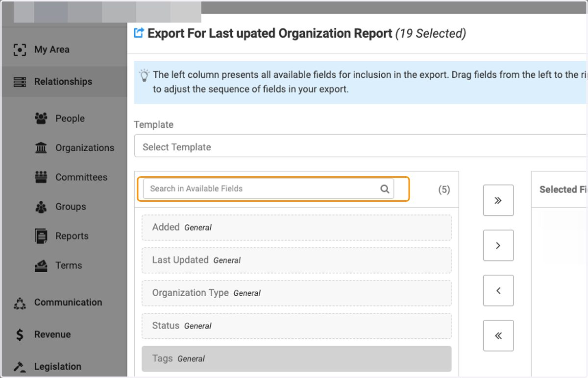Click the Organizations building icon

41,148
